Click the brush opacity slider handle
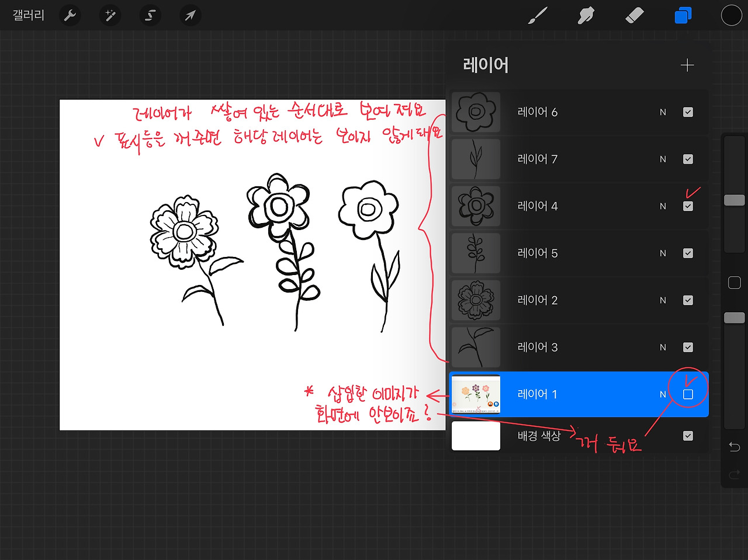The width and height of the screenshot is (748, 560). [x=735, y=318]
